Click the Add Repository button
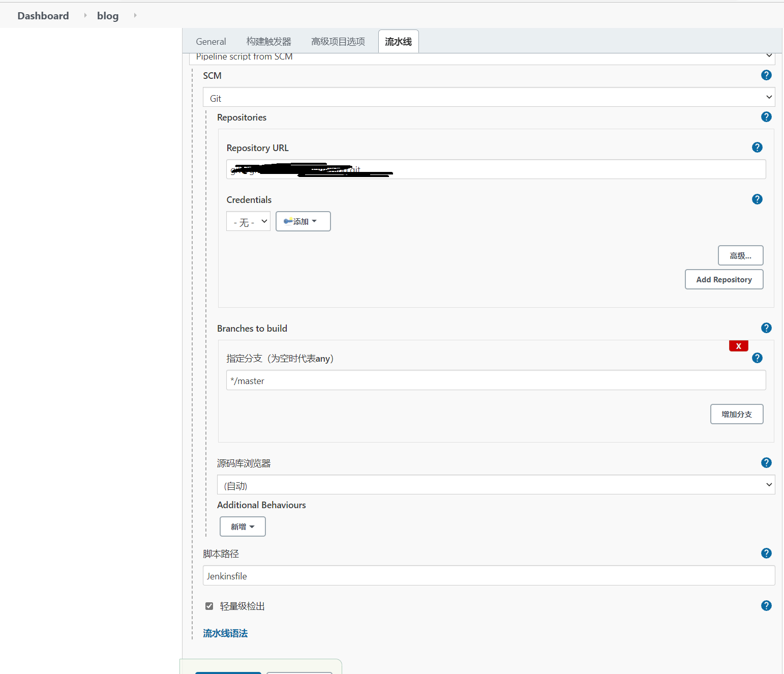The image size is (784, 674). tap(723, 279)
